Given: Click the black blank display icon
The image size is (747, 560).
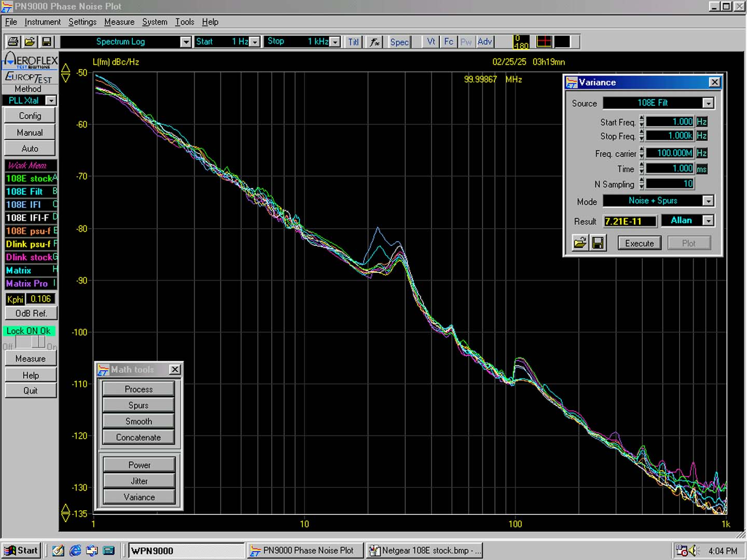Looking at the screenshot, I should [x=562, y=41].
